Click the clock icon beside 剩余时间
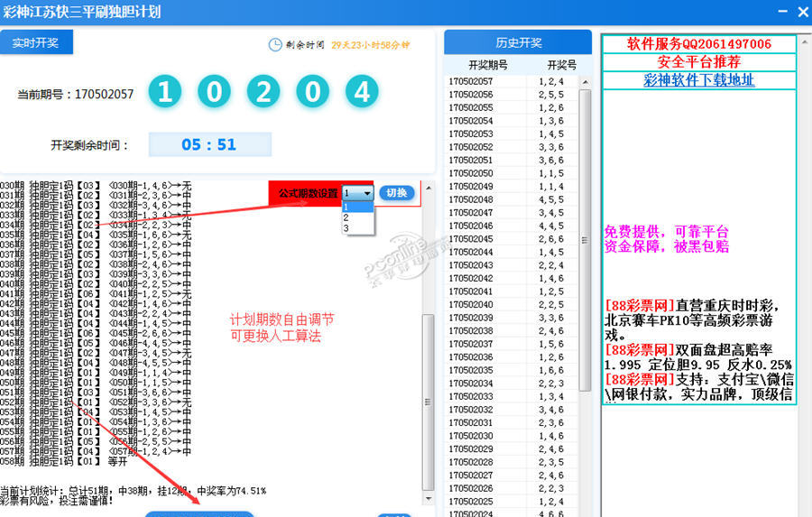The image size is (812, 517). pyautogui.click(x=275, y=44)
